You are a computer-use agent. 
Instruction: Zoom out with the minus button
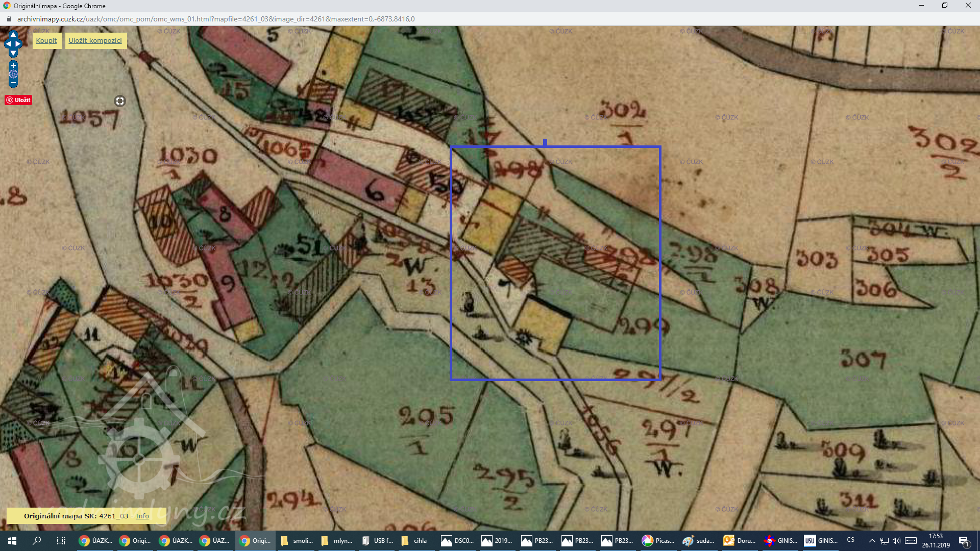[13, 83]
